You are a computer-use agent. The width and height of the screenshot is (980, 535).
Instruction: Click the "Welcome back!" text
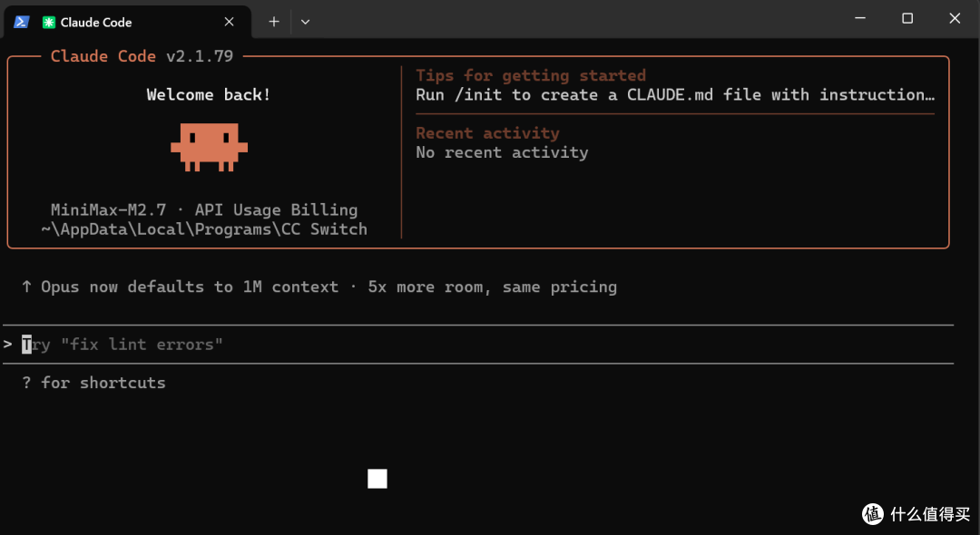click(x=209, y=95)
